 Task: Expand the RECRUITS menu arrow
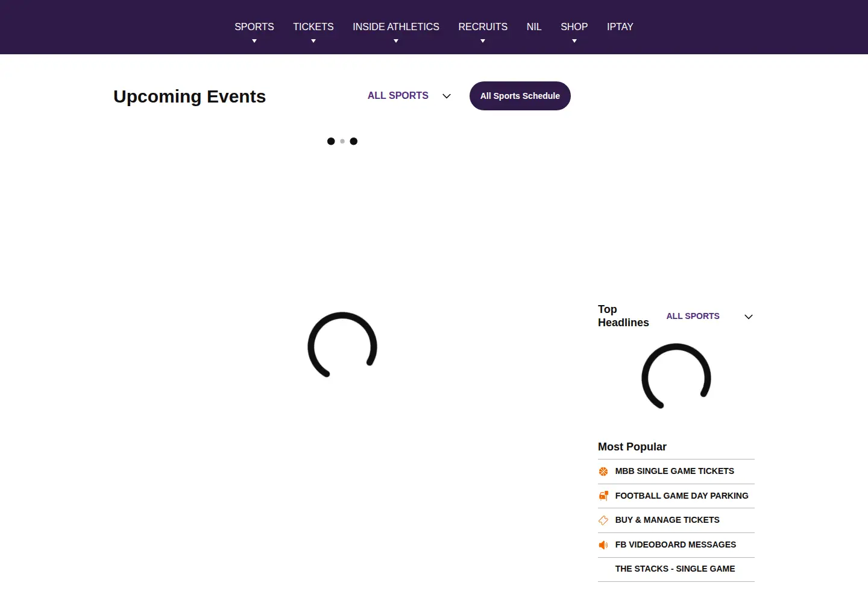[483, 41]
